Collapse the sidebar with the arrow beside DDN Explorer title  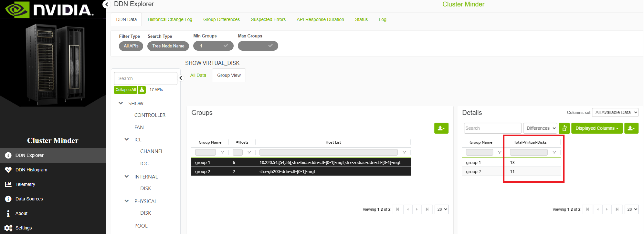(106, 4)
